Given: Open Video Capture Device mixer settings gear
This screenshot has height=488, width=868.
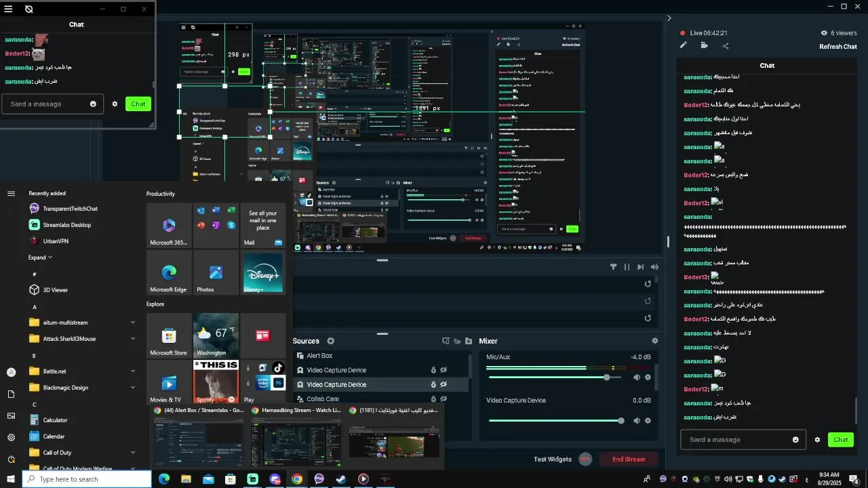Looking at the screenshot, I should click(648, 420).
